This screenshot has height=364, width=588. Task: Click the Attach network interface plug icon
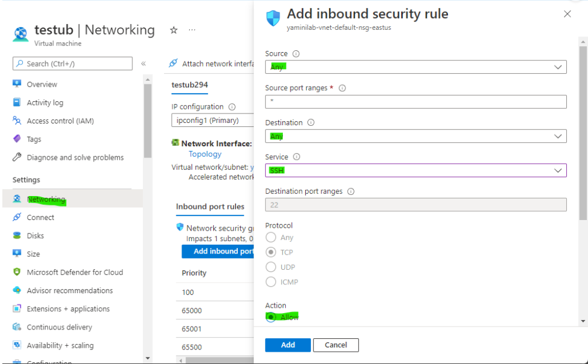(x=173, y=63)
